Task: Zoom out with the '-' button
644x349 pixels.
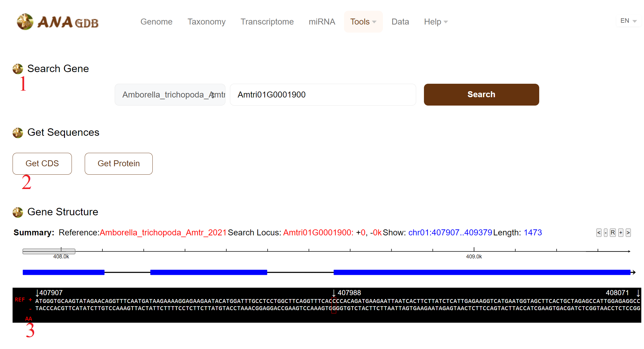Action: point(606,233)
